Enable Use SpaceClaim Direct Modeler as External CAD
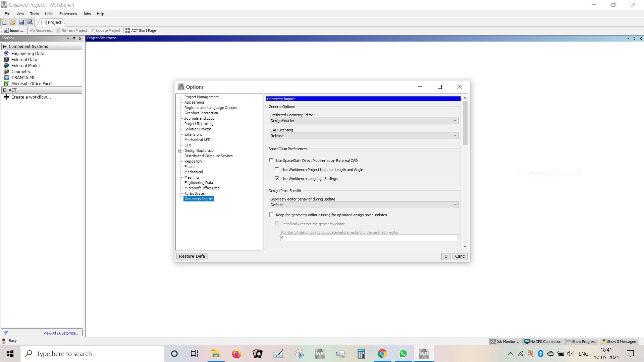644x362 pixels. pyautogui.click(x=271, y=161)
